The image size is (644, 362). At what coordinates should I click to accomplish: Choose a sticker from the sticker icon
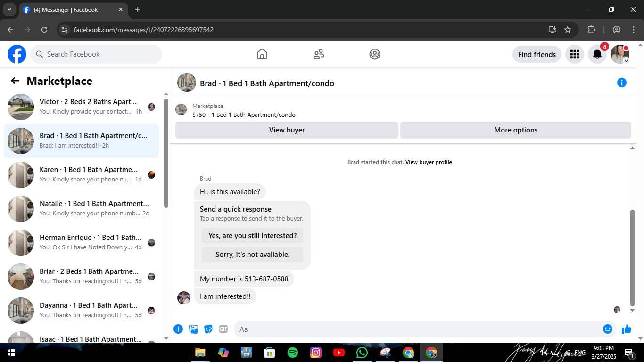(208, 329)
